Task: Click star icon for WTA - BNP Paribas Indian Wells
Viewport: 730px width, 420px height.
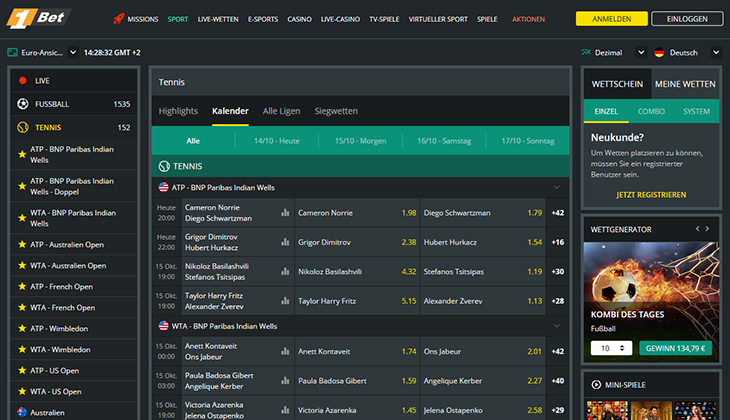Action: 22,218
